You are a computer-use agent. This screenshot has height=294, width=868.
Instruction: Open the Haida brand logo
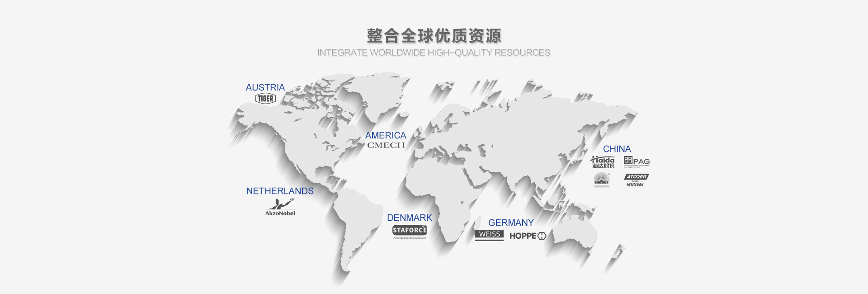click(x=603, y=162)
